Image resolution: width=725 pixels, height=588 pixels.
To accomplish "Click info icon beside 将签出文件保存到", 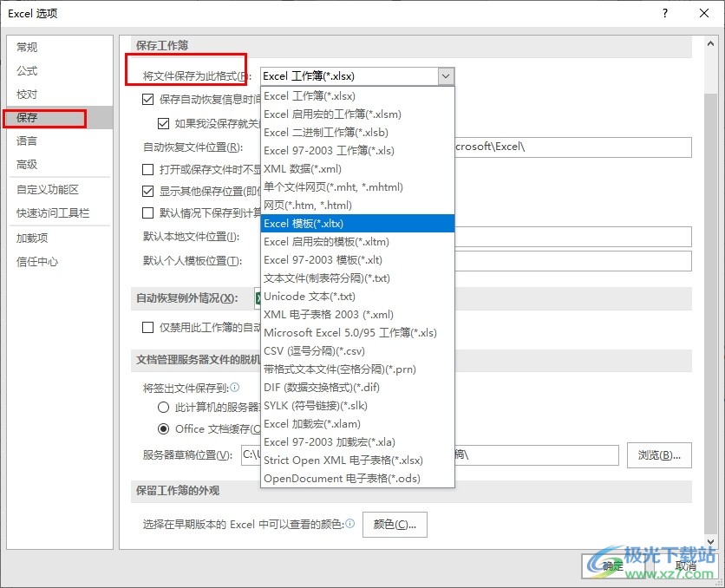I will pos(235,388).
